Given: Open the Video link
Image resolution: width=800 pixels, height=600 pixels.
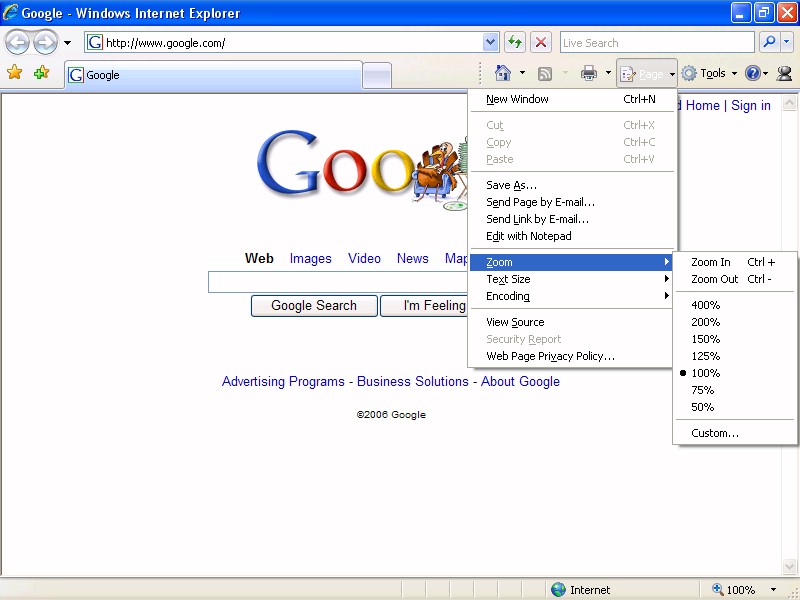Looking at the screenshot, I should (x=364, y=259).
